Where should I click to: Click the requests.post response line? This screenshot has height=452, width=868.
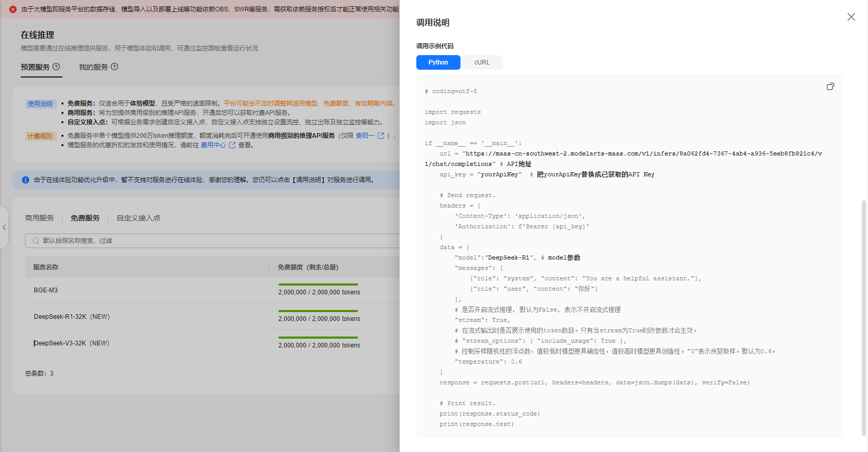pyautogui.click(x=594, y=382)
